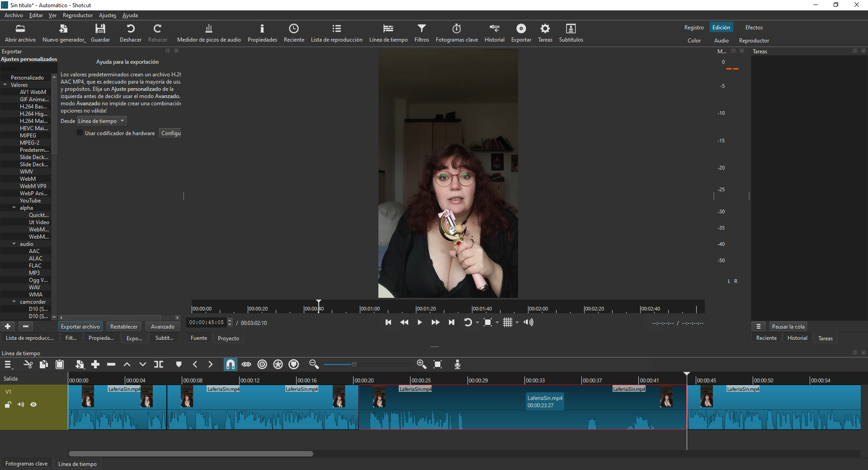The width and height of the screenshot is (868, 470).
Task: Click the Exportar archivo button
Action: [80, 327]
